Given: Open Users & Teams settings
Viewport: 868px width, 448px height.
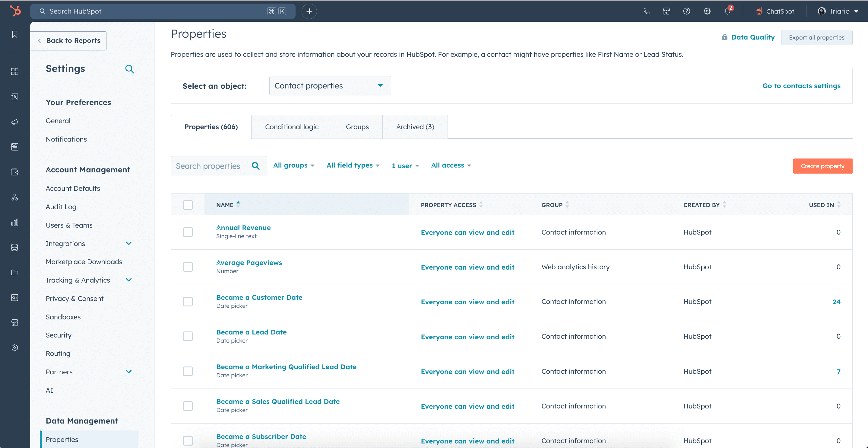Looking at the screenshot, I should pyautogui.click(x=69, y=225).
